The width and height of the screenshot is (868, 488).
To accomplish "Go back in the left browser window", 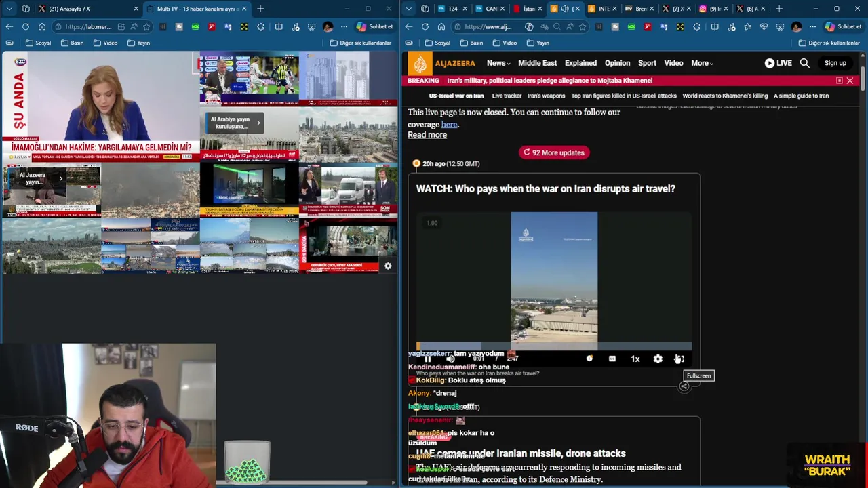I will pos(9,26).
